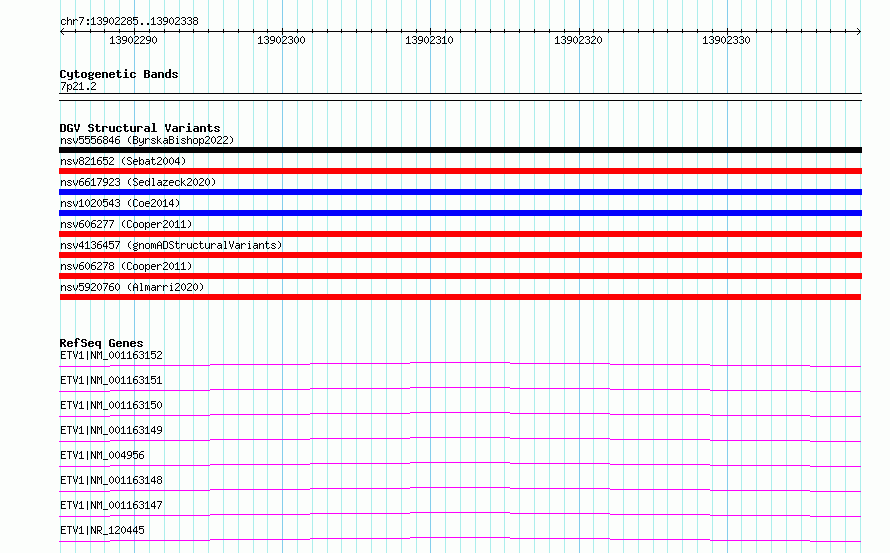Click the RefSeq Genes track title
Image resolution: width=890 pixels, height=553 pixels.
[x=101, y=343]
